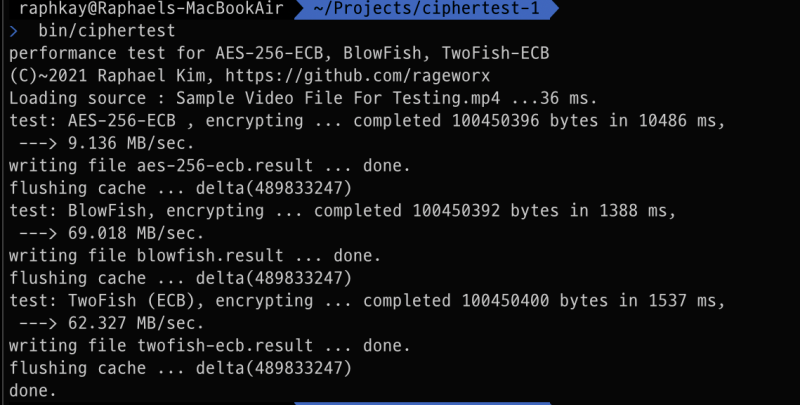Click the Sample Video File For Testing.mp4 filename
Viewport: 800px width, 405px height.
(338, 98)
